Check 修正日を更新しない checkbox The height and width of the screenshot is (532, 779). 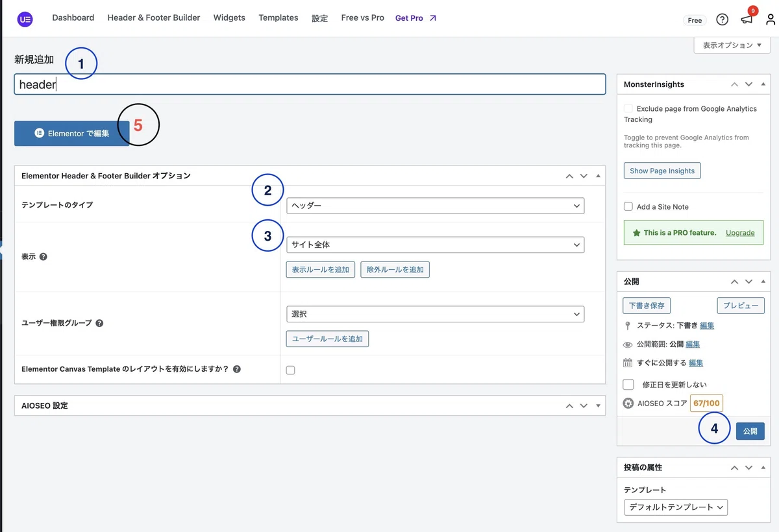tap(628, 384)
